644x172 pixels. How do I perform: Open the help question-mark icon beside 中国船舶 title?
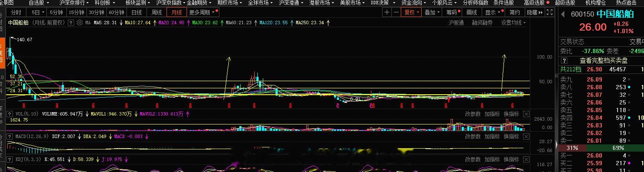click(x=70, y=23)
